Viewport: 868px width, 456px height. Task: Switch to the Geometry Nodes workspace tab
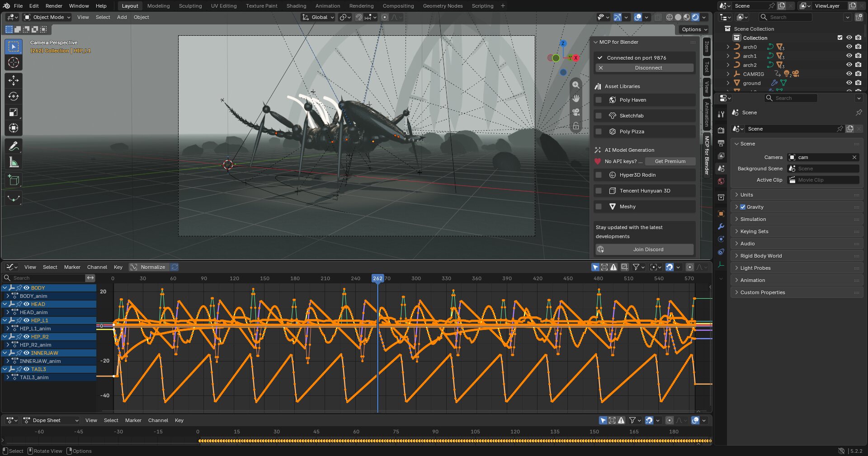pos(443,6)
